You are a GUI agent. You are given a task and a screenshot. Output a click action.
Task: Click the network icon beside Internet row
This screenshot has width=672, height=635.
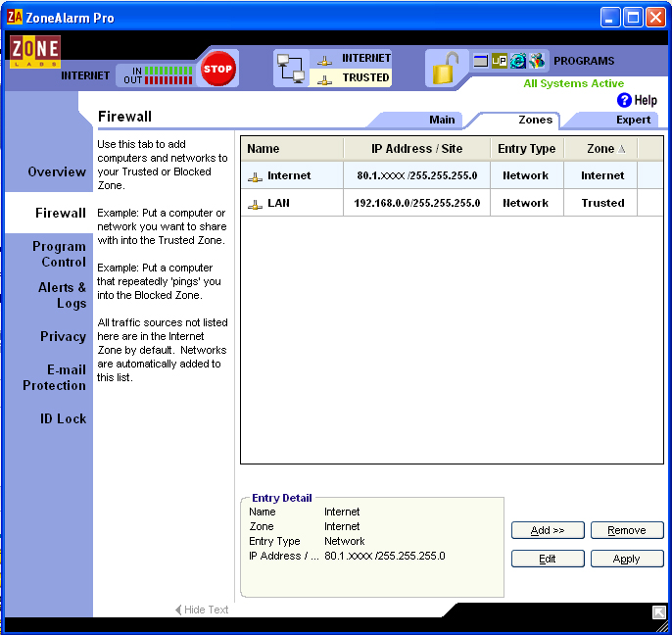(255, 176)
